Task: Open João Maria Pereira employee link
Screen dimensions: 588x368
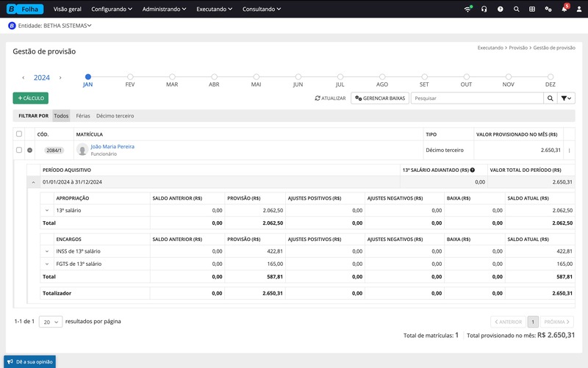Action: point(112,146)
